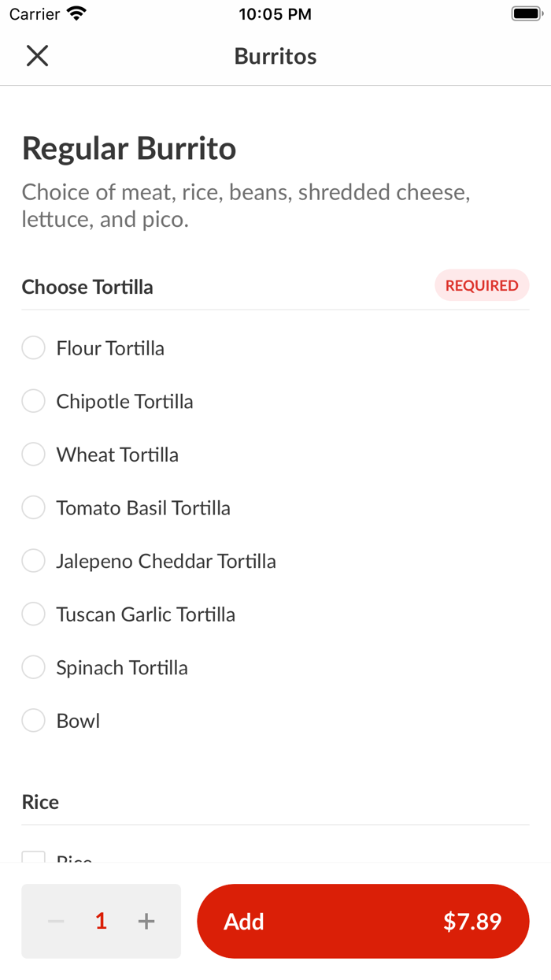Close the Burritos item detail view
This screenshot has width=551, height=980.
click(x=36, y=55)
